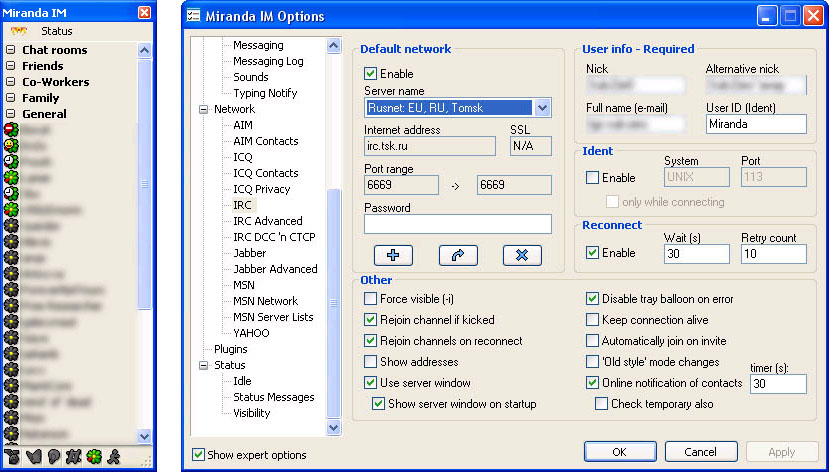Collapse the Chat rooms group
Viewport: 829px width, 472px height.
(11, 50)
